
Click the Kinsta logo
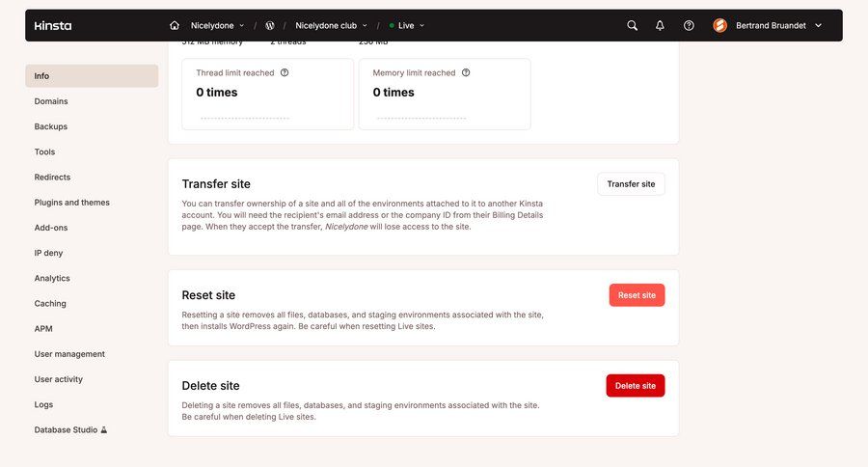(x=53, y=26)
